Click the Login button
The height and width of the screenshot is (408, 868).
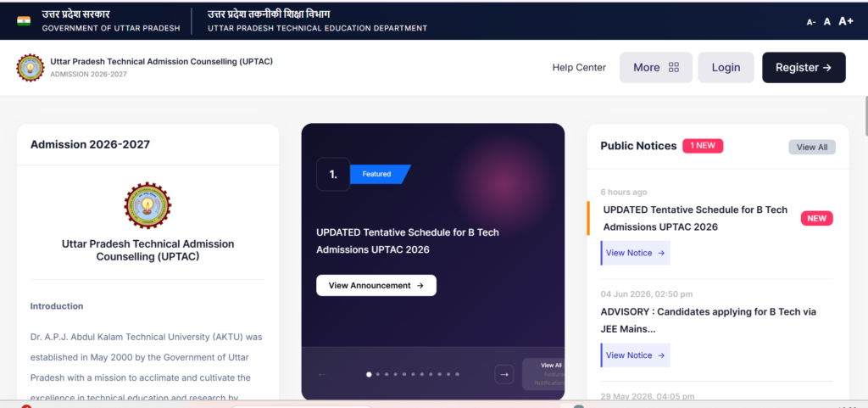726,68
